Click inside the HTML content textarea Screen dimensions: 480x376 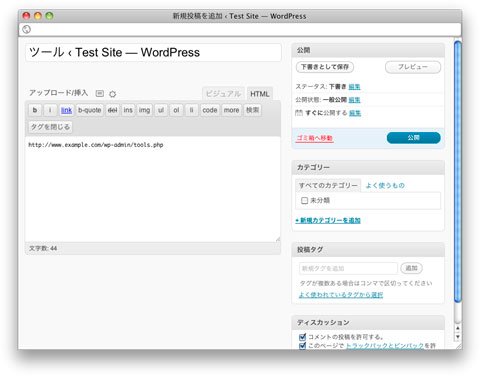pyautogui.click(x=153, y=189)
